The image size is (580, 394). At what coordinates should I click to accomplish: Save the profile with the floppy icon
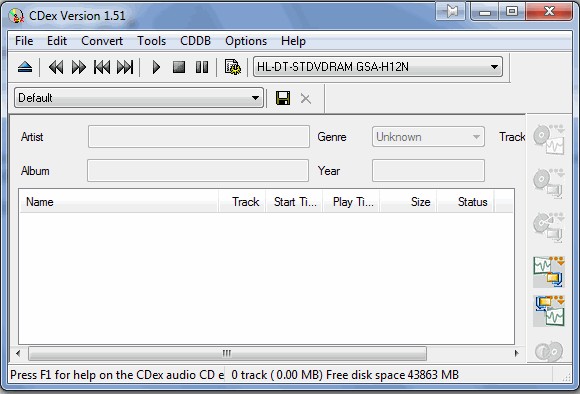[x=283, y=98]
